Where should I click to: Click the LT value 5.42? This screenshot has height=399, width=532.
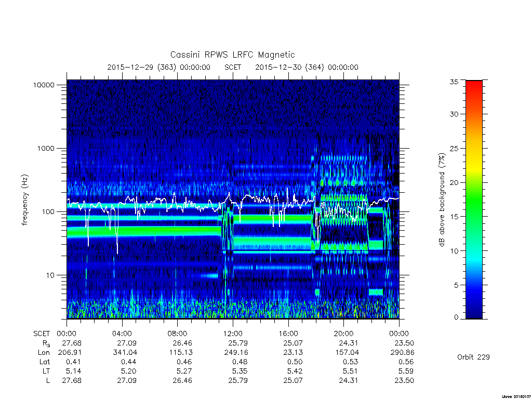[295, 371]
